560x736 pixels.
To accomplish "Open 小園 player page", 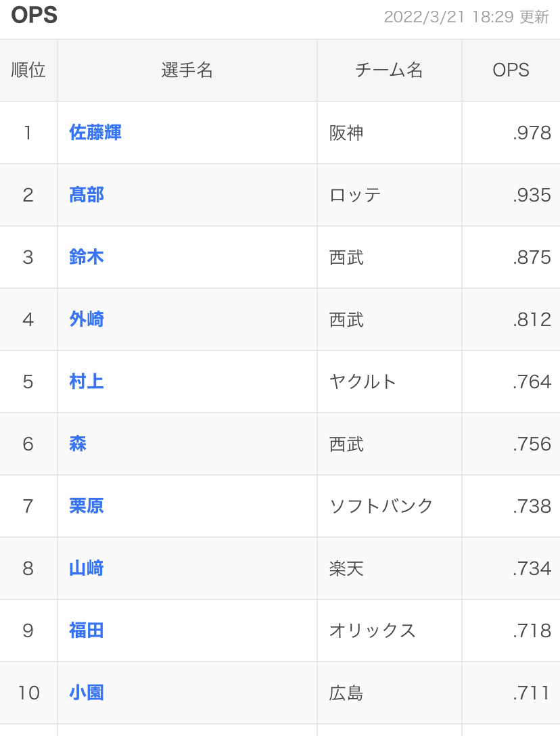I will point(87,693).
